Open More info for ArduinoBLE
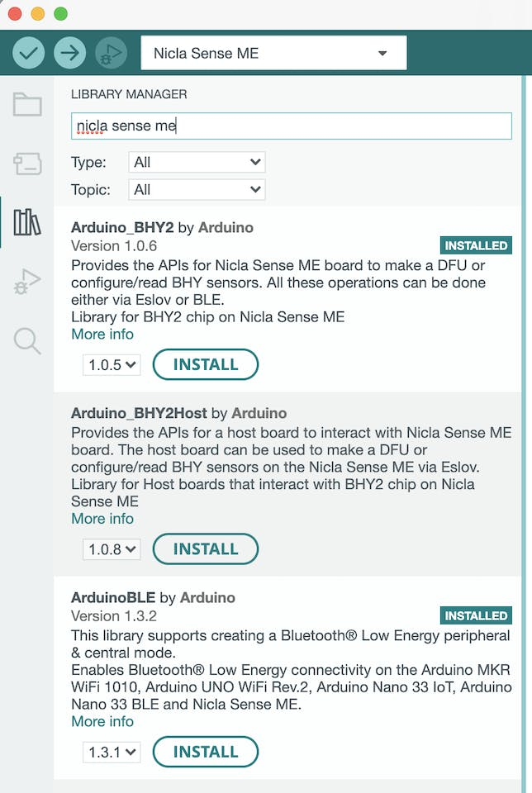This screenshot has width=532, height=793. (102, 722)
